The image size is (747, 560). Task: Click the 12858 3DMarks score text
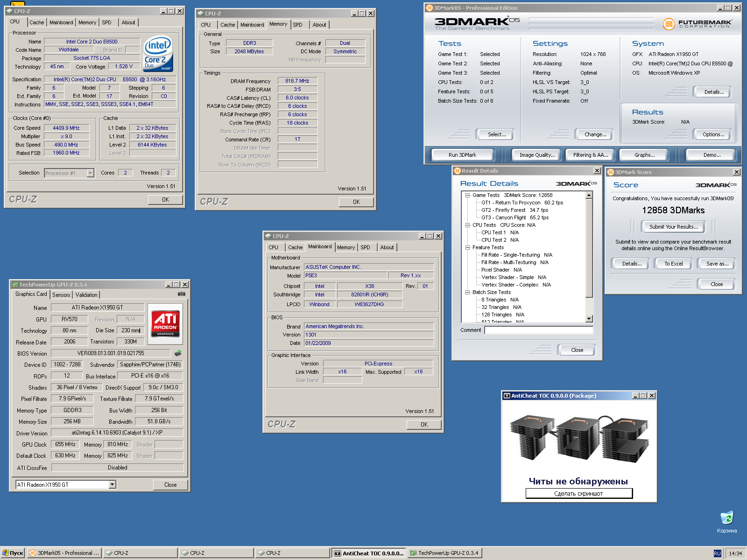click(x=673, y=210)
